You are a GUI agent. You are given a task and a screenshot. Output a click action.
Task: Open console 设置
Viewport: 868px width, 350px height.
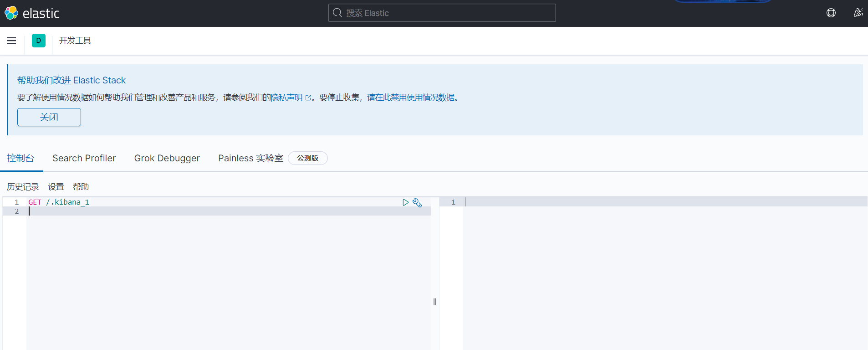pos(56,187)
